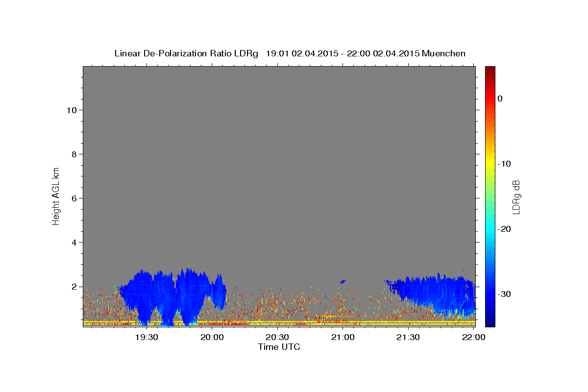Click the 6 km height tick label
The image size is (588, 392).
(x=73, y=198)
